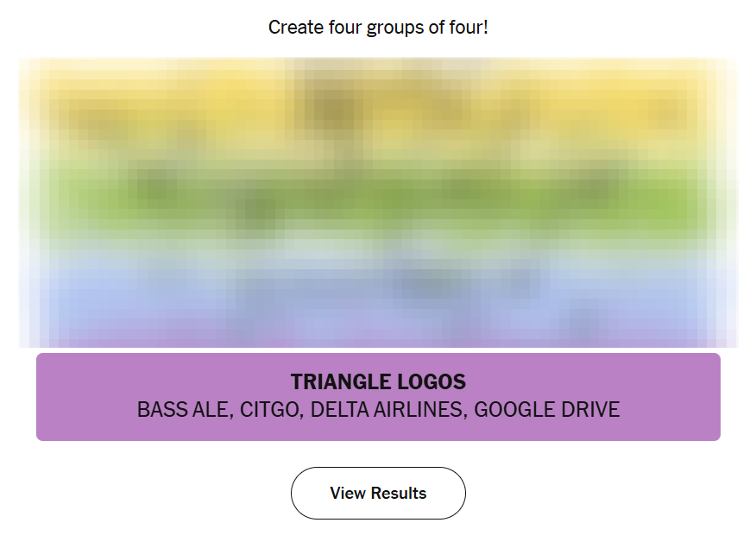Click the View Results button

click(x=378, y=493)
